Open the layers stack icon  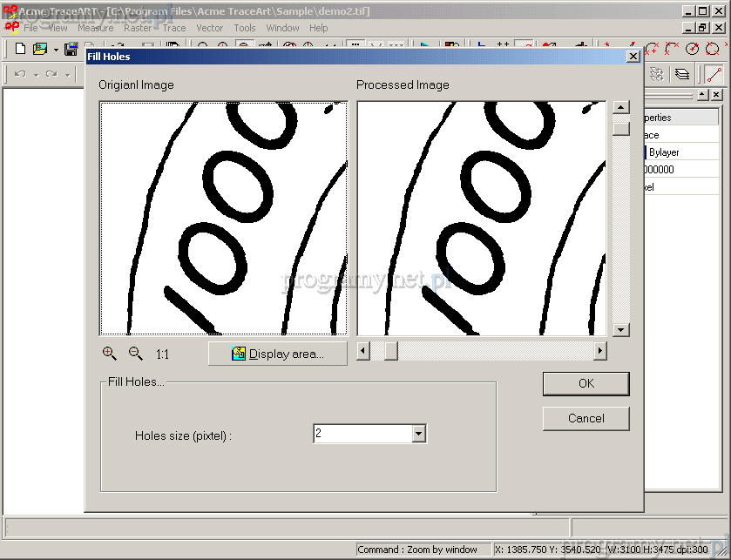pos(682,74)
